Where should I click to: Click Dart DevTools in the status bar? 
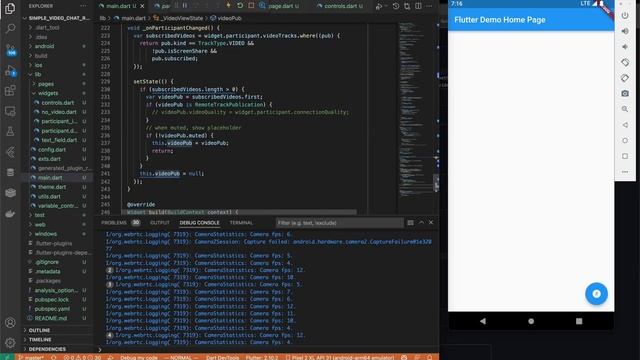pos(222,357)
